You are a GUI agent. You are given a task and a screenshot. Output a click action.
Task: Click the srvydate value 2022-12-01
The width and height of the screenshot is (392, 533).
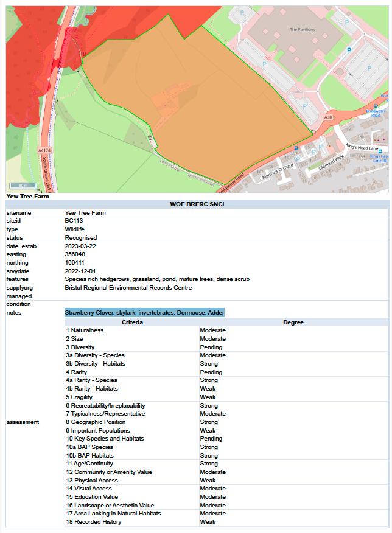tap(80, 271)
